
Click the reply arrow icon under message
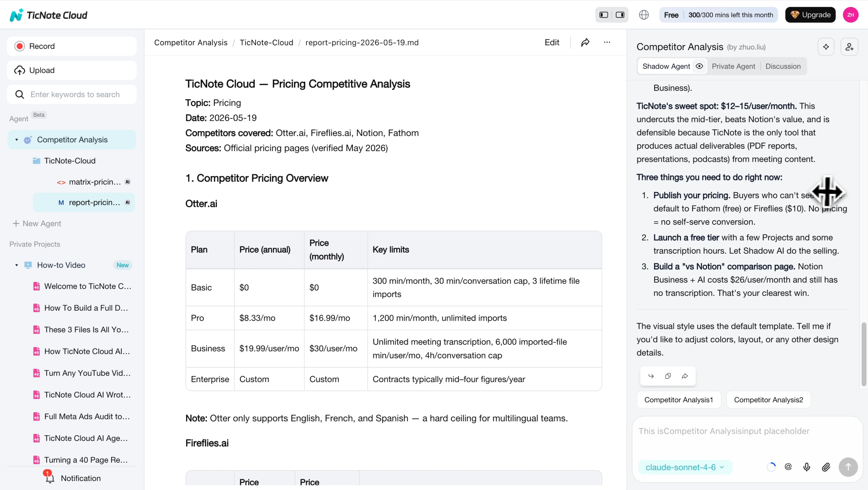tap(651, 376)
